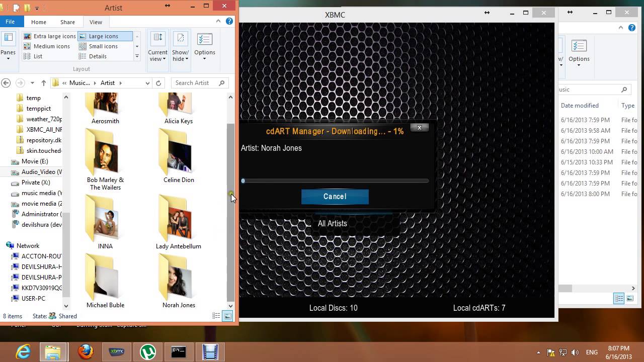Open uTorrent from the taskbar
The height and width of the screenshot is (362, 644).
click(x=148, y=352)
